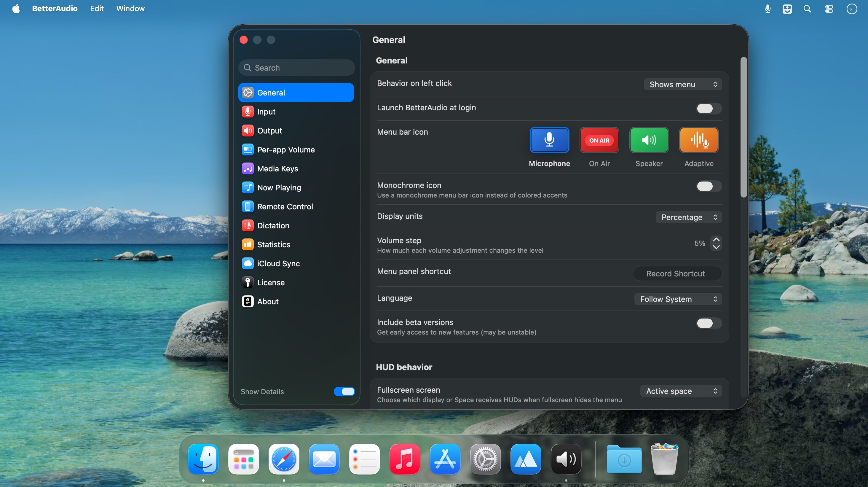This screenshot has height=487, width=868.
Task: Open the About pane
Action: click(x=296, y=301)
